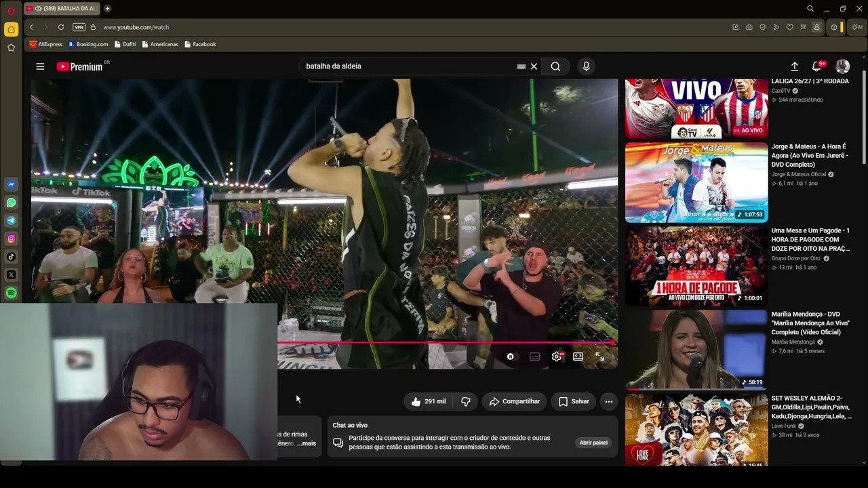
Task: Open TikTok in the Opera sidebar
Action: tap(12, 257)
